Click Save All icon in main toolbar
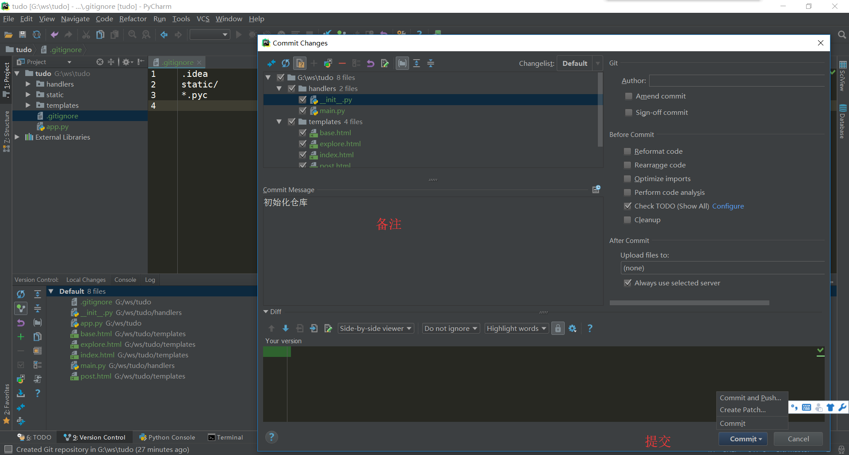 (x=22, y=35)
